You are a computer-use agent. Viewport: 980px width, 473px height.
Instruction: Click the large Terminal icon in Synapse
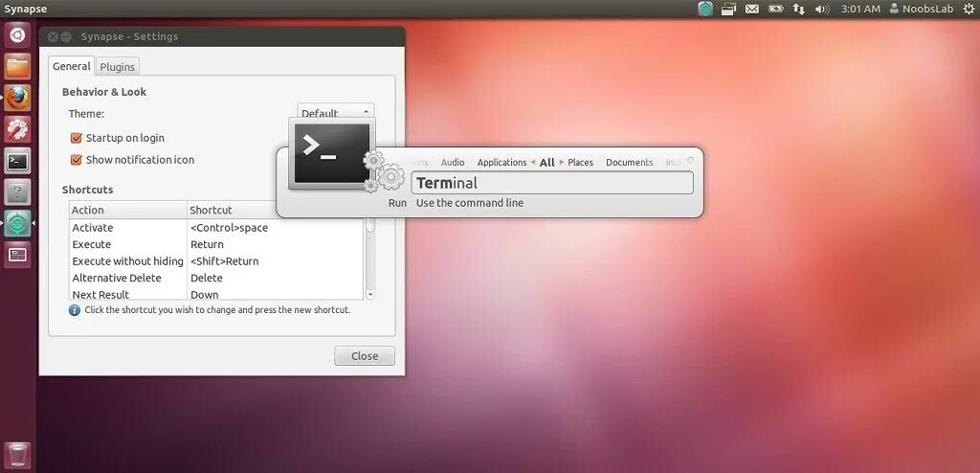pos(331,153)
